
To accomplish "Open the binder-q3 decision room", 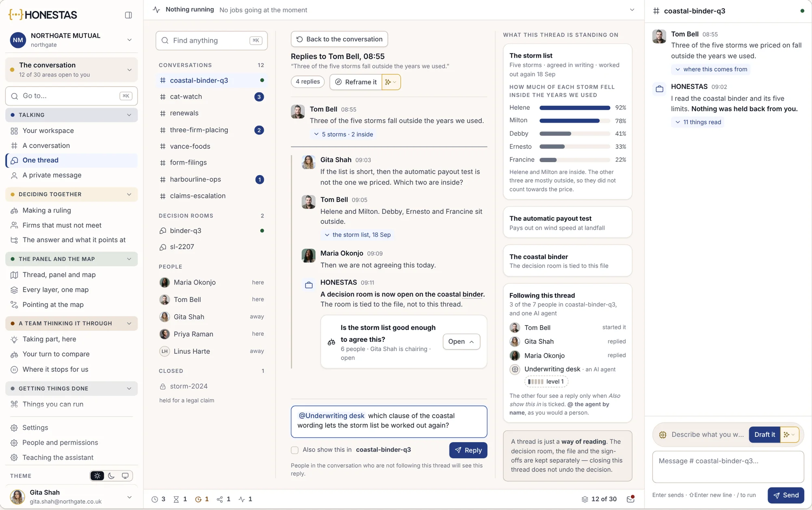I will click(212, 231).
